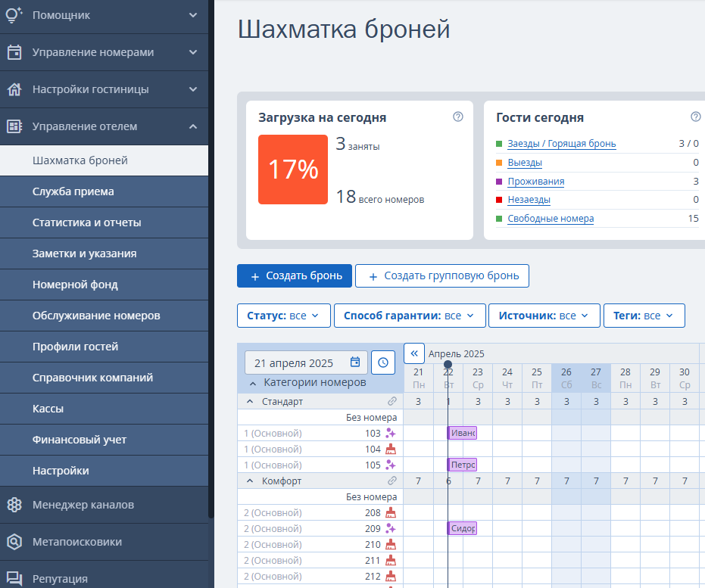This screenshot has width=705, height=588.
Task: Open the Свободные номера link
Action: point(551,219)
